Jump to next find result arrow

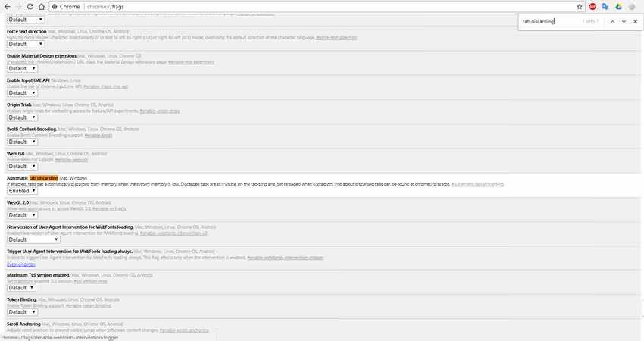[624, 21]
